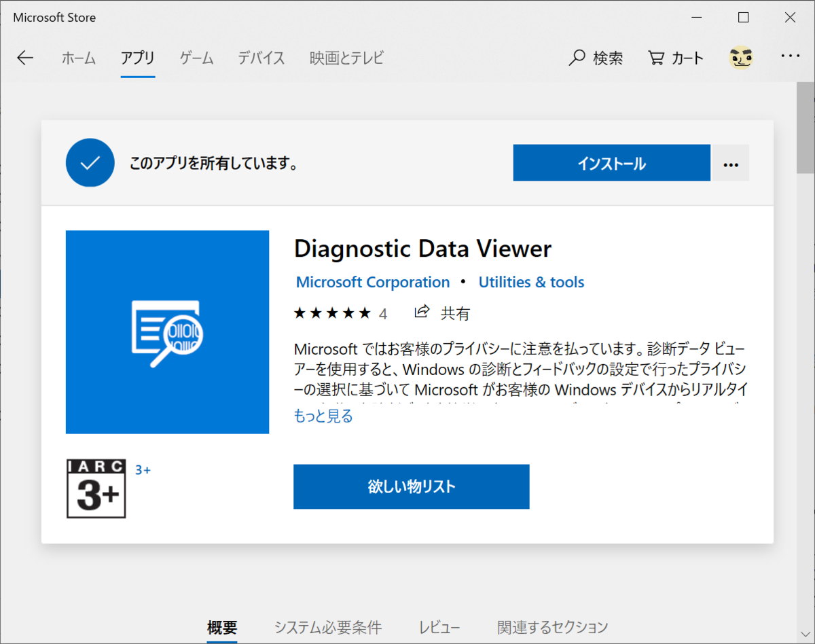Select the アプリ tab
This screenshot has height=644, width=815.
tap(138, 58)
